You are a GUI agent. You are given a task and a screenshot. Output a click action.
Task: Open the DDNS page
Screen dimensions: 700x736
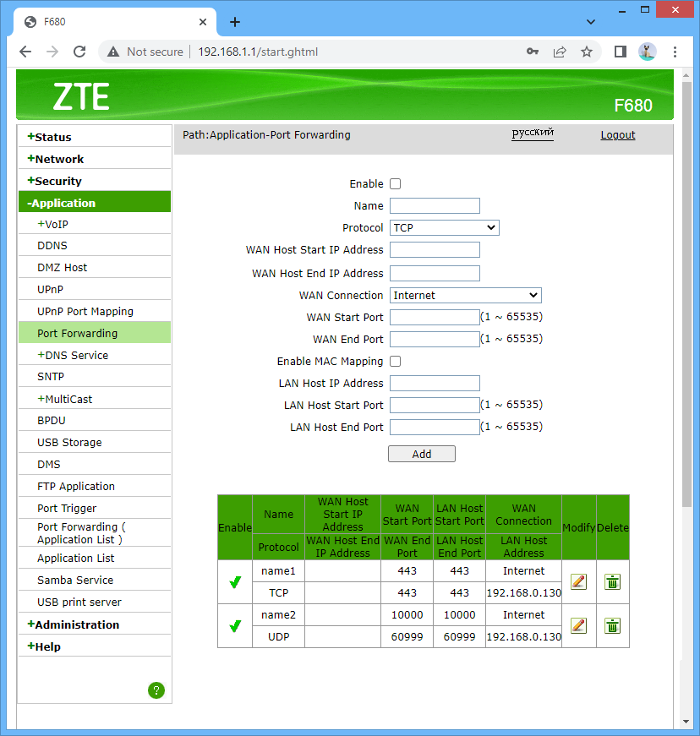[52, 246]
